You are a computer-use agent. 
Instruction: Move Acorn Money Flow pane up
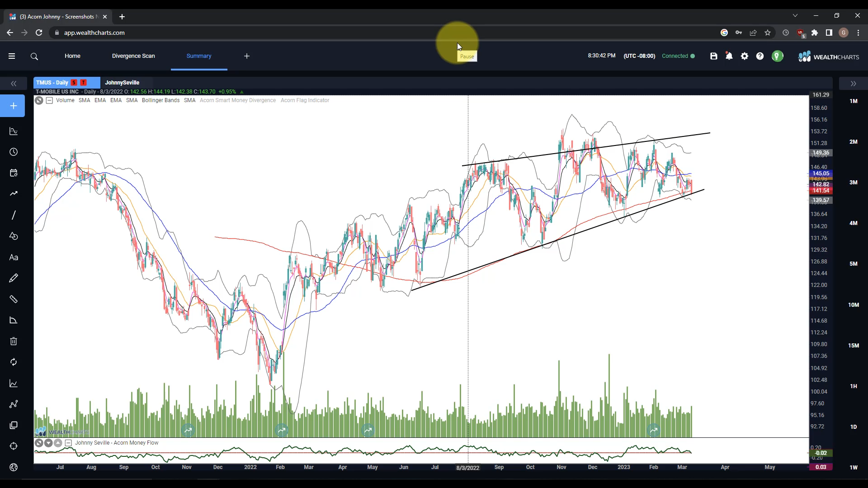[x=58, y=443]
